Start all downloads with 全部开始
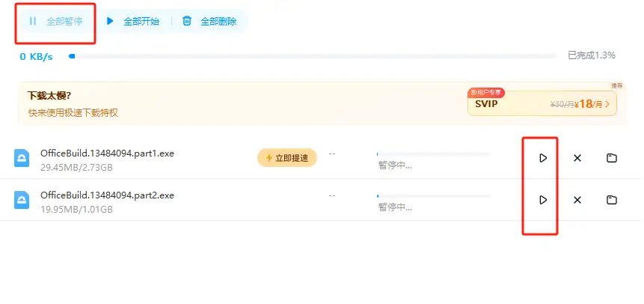Viewport: 644px width, 304px height. click(132, 22)
